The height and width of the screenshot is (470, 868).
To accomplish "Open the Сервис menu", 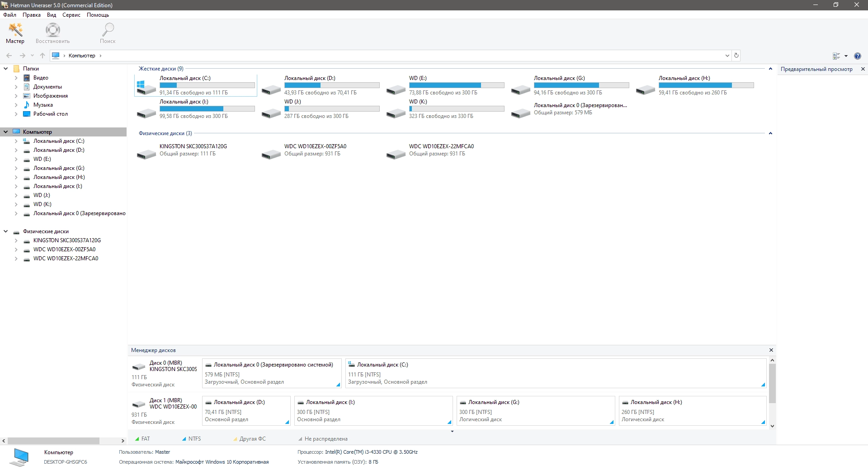I will coord(71,15).
